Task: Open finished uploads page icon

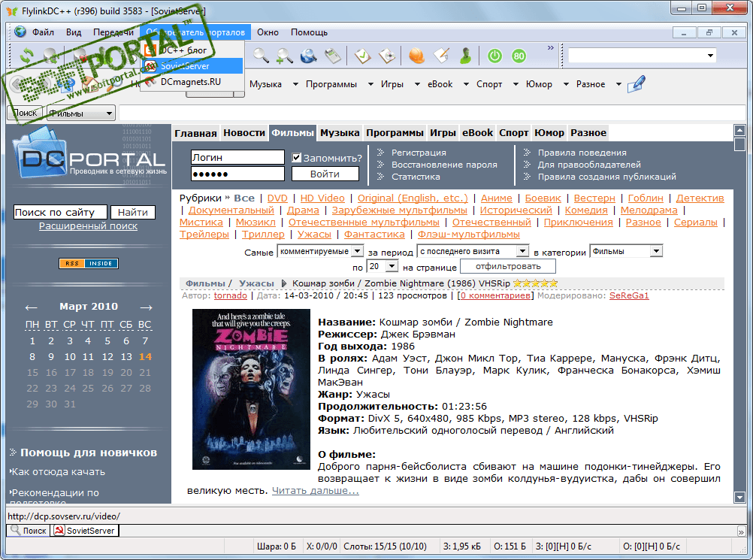Action: 387,56
